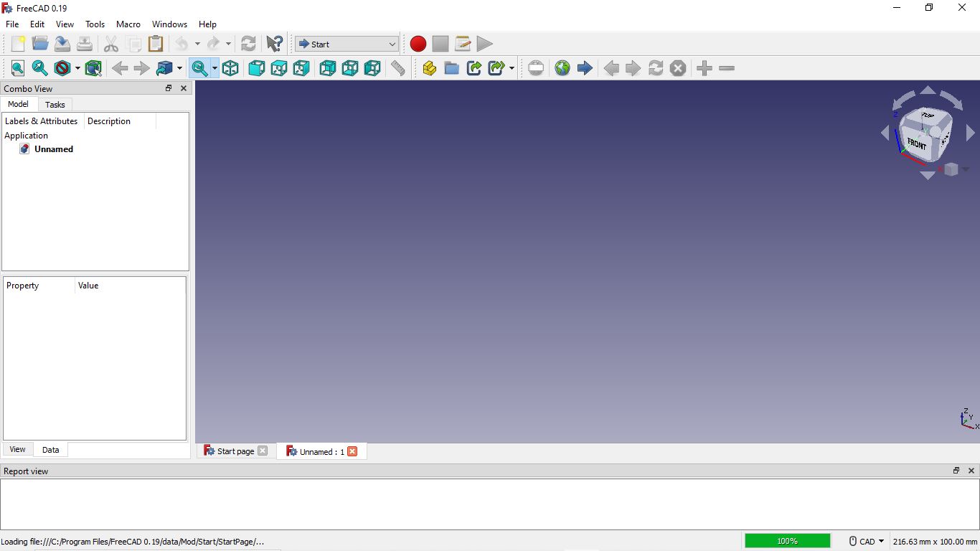
Task: Close the Start page tab
Action: [x=263, y=451]
